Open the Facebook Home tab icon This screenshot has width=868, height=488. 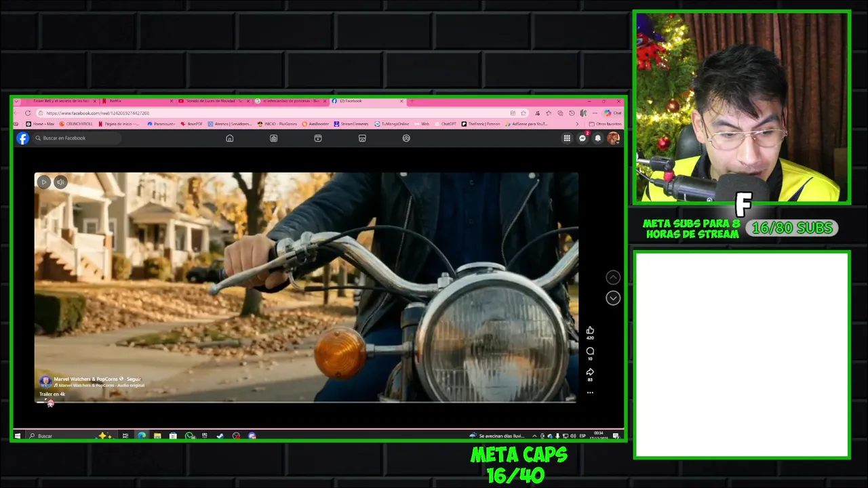(x=230, y=138)
